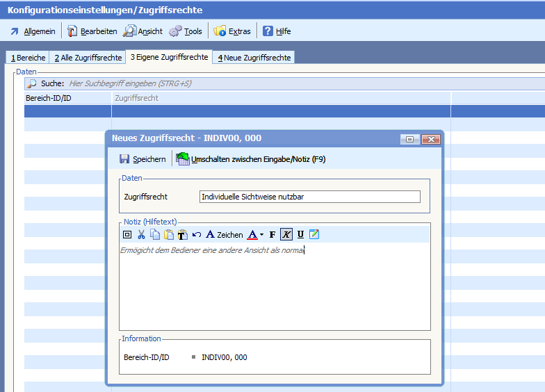545x392 pixels.
Task: Open the note editor edit icon
Action: (x=314, y=235)
